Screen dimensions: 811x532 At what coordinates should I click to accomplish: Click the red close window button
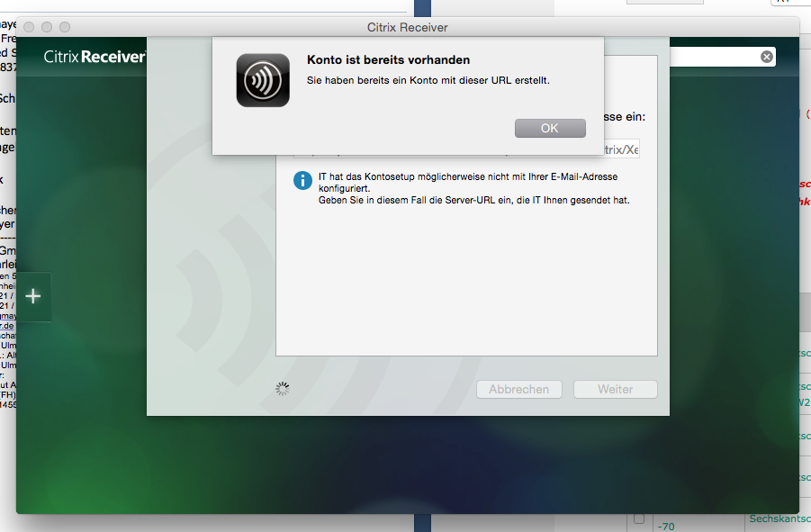coord(29,27)
